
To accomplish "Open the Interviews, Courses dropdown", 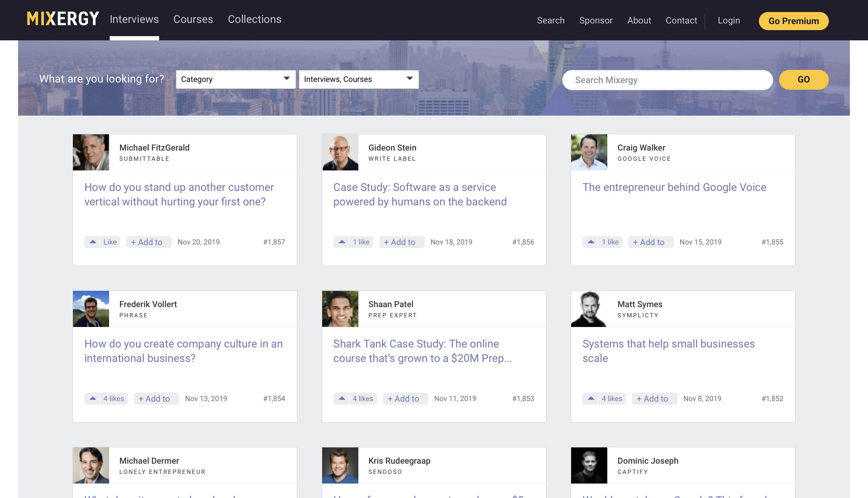I will click(x=359, y=79).
